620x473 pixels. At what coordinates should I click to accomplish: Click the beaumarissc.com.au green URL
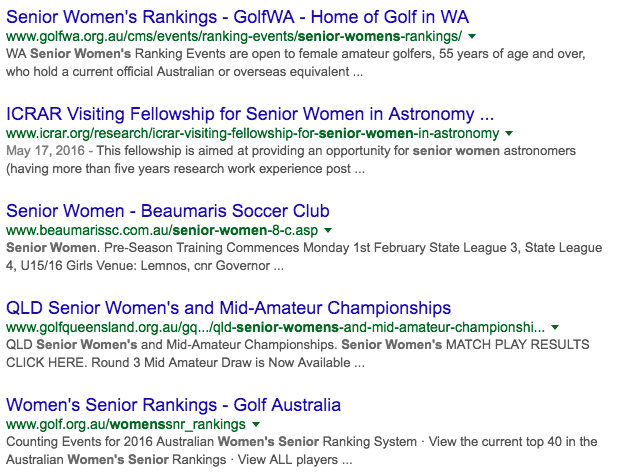(162, 230)
